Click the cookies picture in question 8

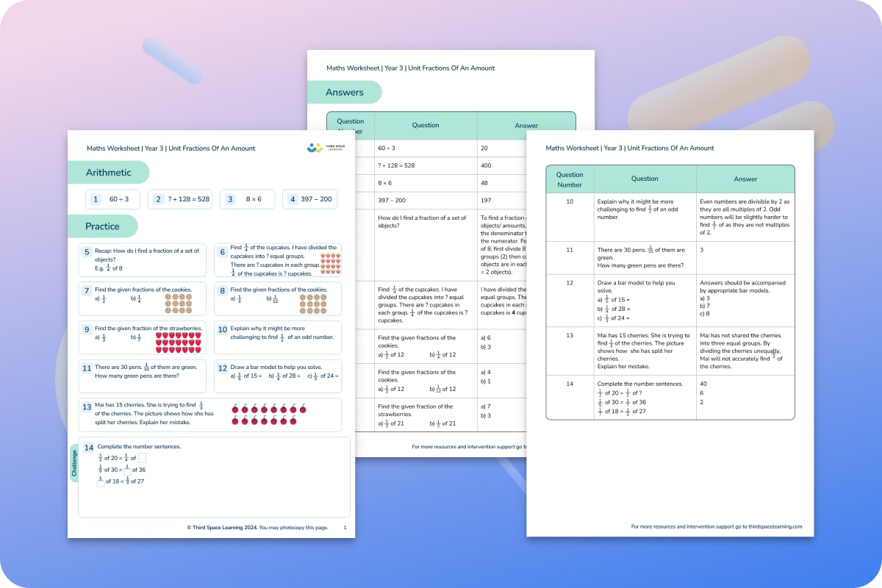(313, 303)
